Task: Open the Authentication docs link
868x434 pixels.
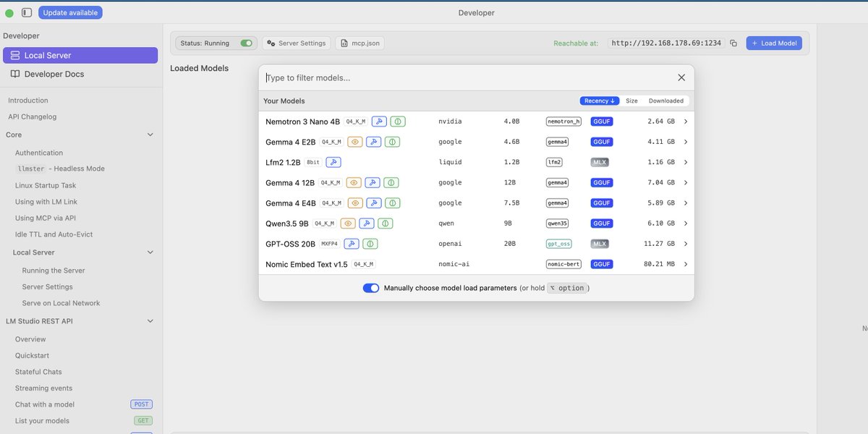Action: coord(39,153)
